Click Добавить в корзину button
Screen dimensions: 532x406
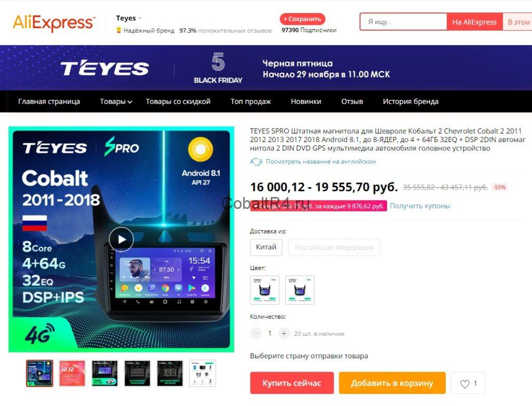392,383
